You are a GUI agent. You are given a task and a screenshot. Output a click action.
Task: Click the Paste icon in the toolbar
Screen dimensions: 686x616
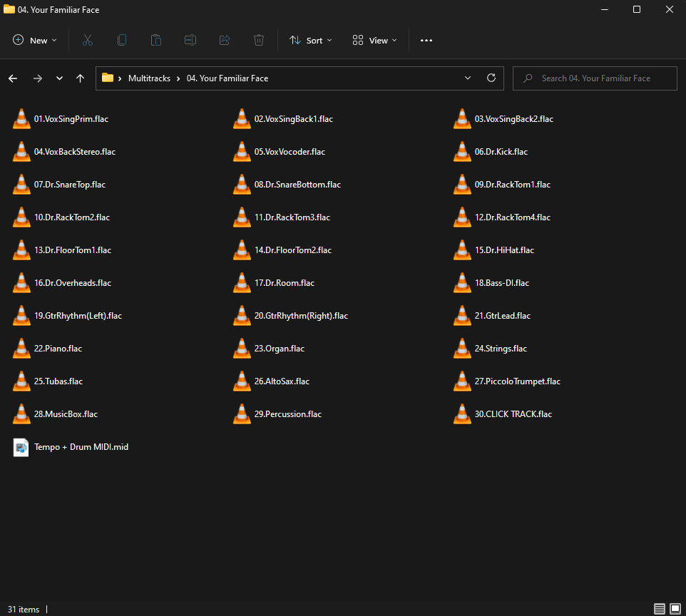(x=155, y=40)
